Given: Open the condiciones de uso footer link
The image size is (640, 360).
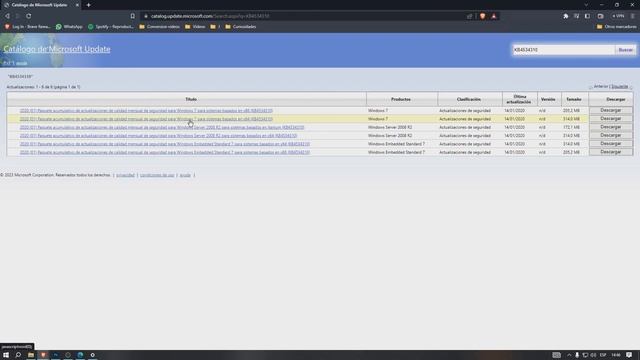Looking at the screenshot, I should click(x=157, y=175).
